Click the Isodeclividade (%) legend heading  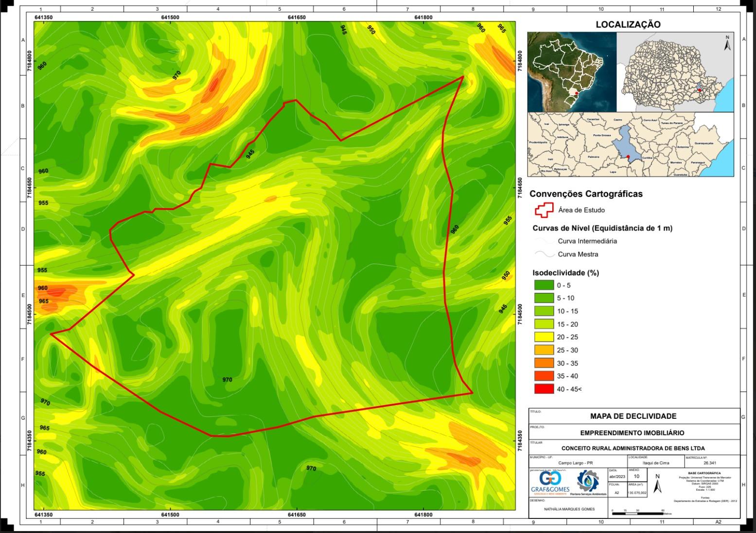(x=565, y=273)
